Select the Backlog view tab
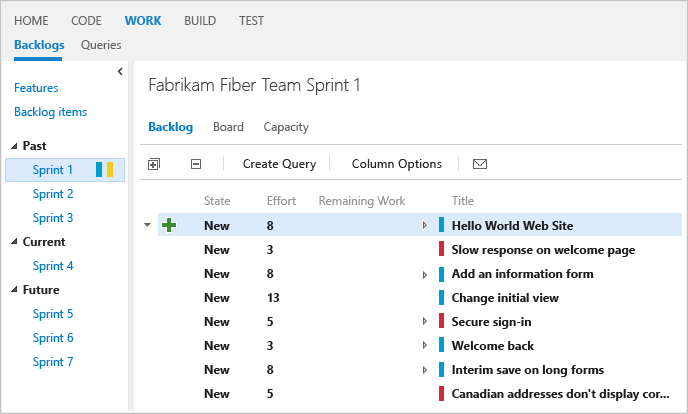 pyautogui.click(x=170, y=127)
